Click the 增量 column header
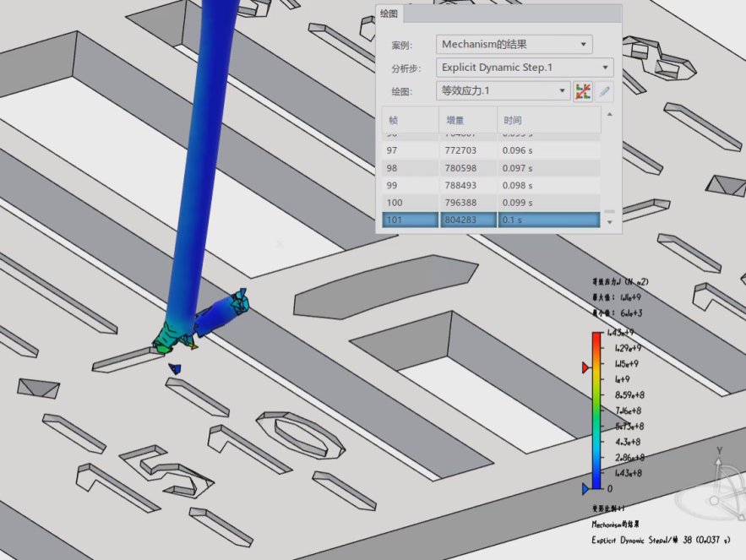 [467, 120]
